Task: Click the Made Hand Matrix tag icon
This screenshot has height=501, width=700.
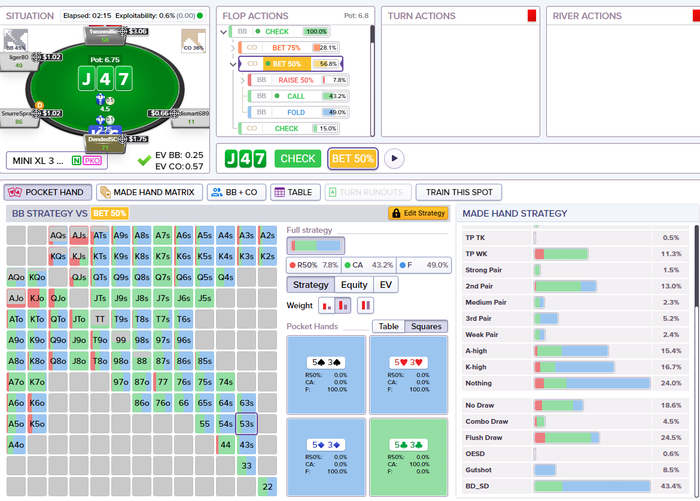Action: [105, 192]
